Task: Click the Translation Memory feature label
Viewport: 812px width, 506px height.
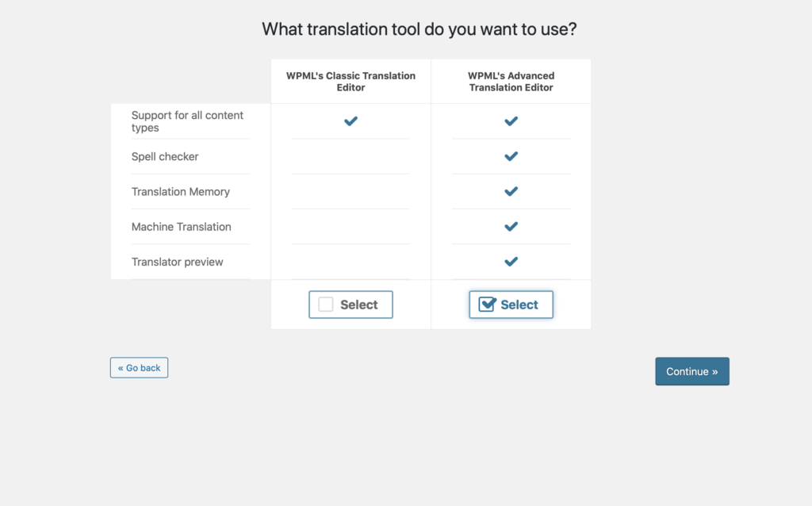Action: tap(180, 192)
